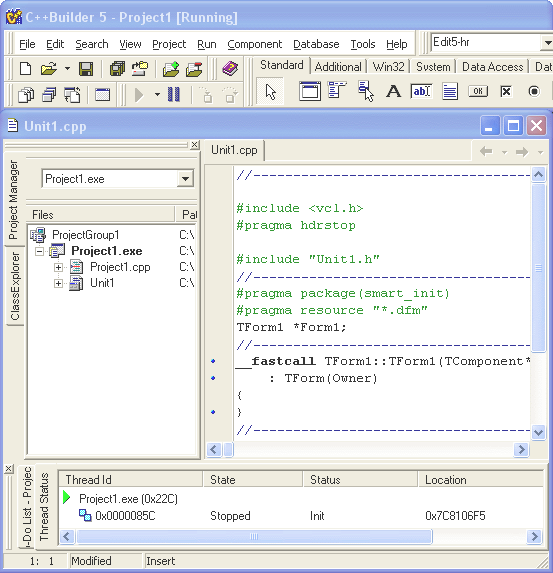Open the Project1.exe combo box dropdown

click(x=185, y=179)
